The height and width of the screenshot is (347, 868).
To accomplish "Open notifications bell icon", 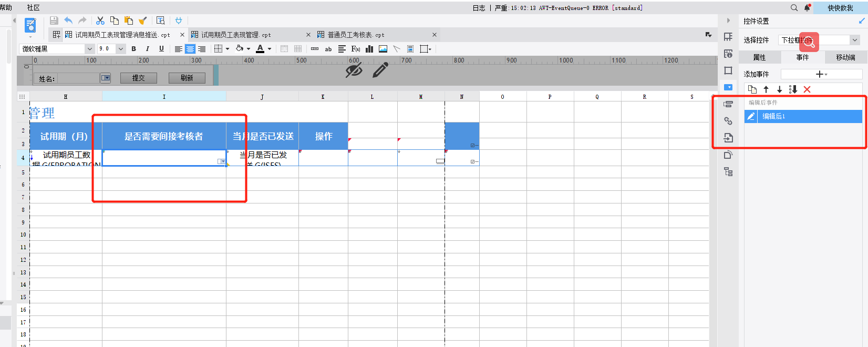I will coord(808,8).
